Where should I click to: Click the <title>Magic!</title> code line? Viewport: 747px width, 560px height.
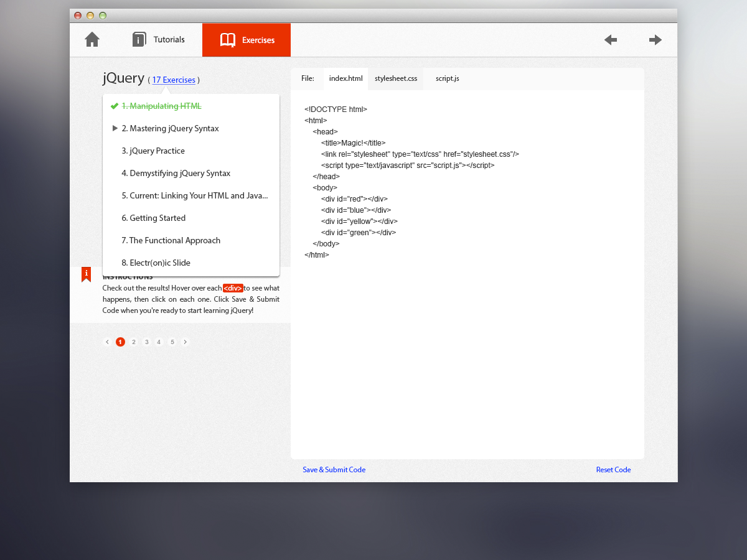click(354, 143)
